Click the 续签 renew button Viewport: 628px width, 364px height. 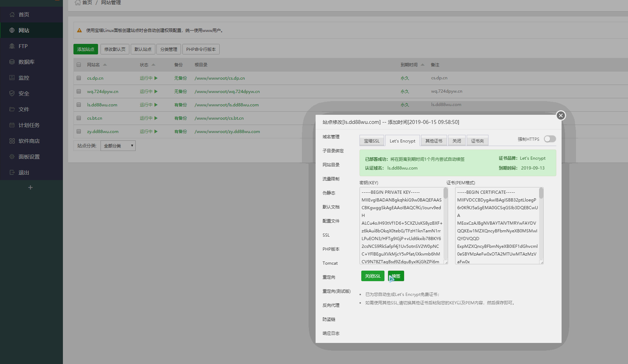pos(396,276)
